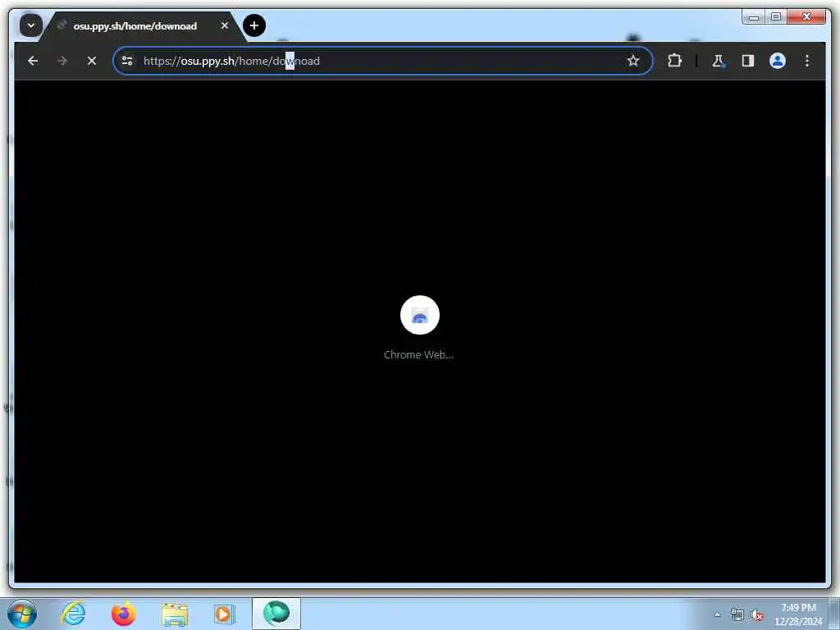Launch Internet Explorer from taskbar
840x630 pixels.
(73, 614)
